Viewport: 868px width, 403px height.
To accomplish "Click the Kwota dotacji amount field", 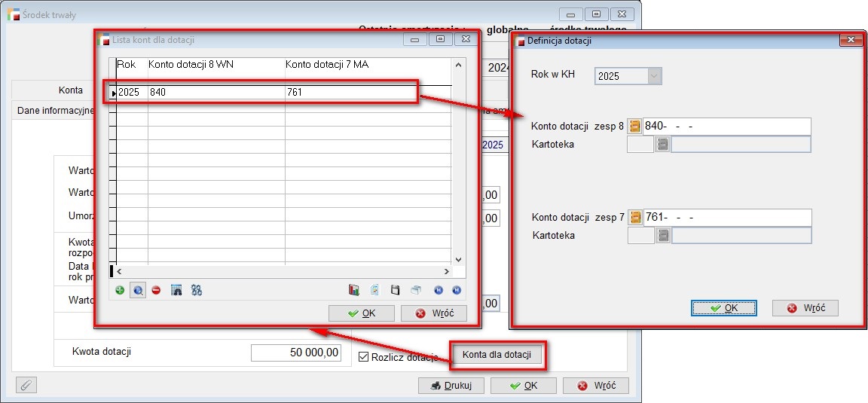I will coord(296,353).
